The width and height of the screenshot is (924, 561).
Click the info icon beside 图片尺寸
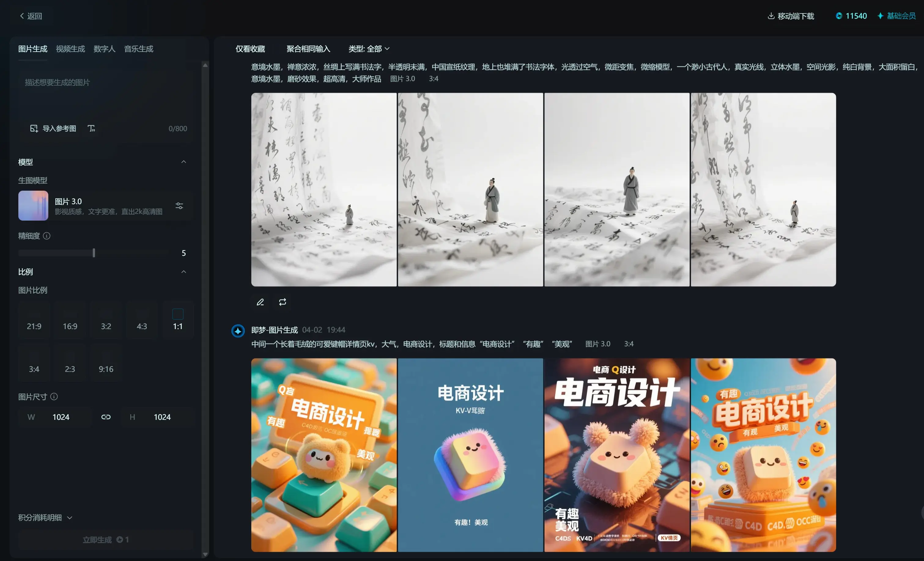tap(54, 397)
